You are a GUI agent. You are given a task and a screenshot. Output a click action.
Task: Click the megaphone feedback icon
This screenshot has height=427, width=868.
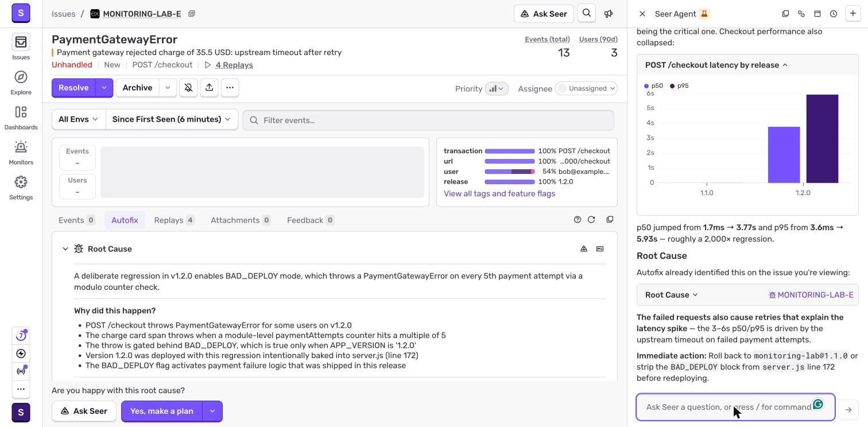[609, 13]
